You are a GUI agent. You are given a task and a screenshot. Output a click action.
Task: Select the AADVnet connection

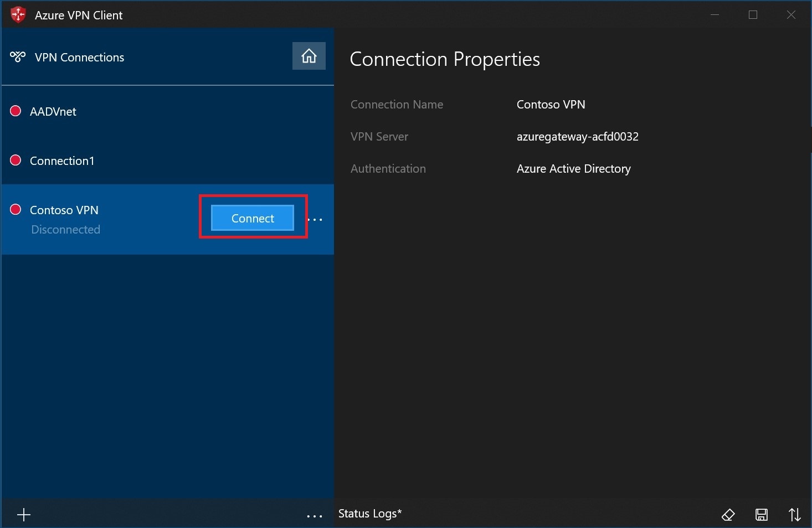[53, 112]
